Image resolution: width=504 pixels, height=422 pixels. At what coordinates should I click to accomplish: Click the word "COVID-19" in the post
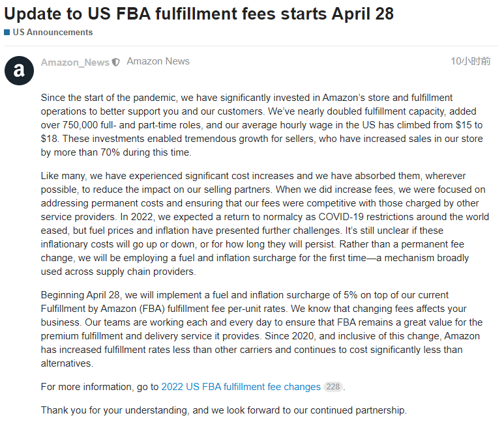point(341,217)
